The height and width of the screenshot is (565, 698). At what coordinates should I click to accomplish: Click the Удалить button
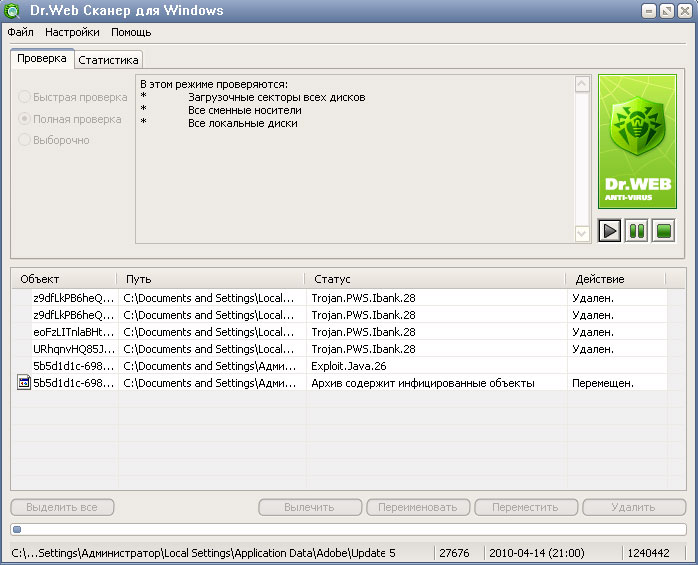coord(633,507)
